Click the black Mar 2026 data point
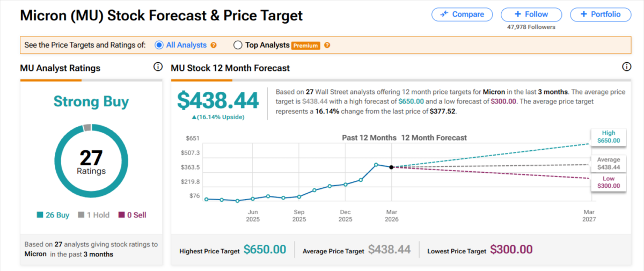Viewport: 644px width, 271px height. [x=391, y=167]
